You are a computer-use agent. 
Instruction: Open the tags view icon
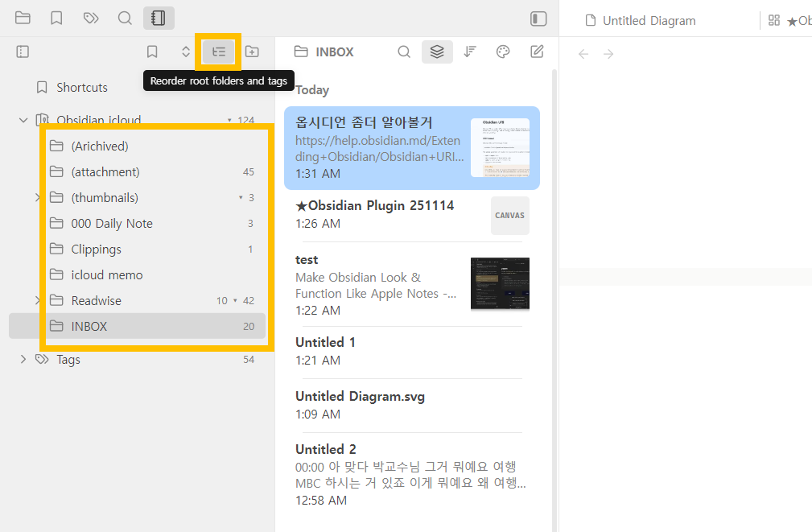coord(91,19)
